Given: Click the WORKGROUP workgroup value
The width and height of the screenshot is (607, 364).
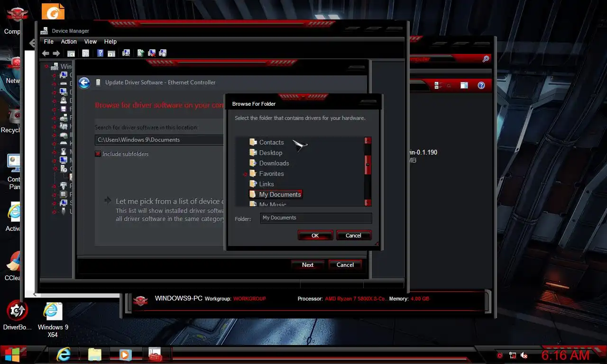Looking at the screenshot, I should pyautogui.click(x=249, y=299).
